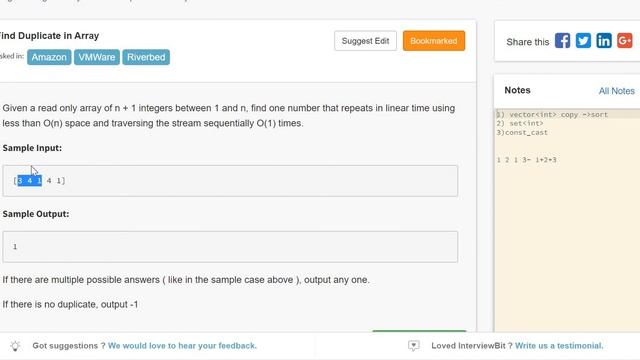Select the Riverbed company tag
640x360 pixels.
[146, 57]
